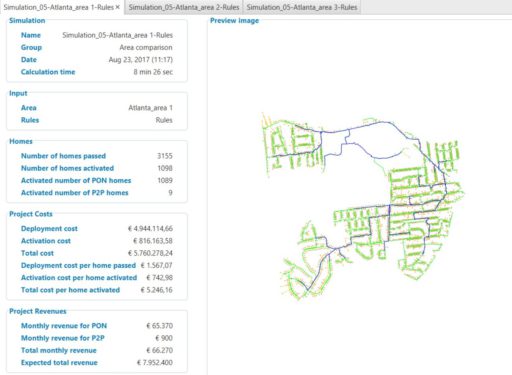Click Number of homes activated label
Screen dimensions: 512x375
(x=67, y=168)
